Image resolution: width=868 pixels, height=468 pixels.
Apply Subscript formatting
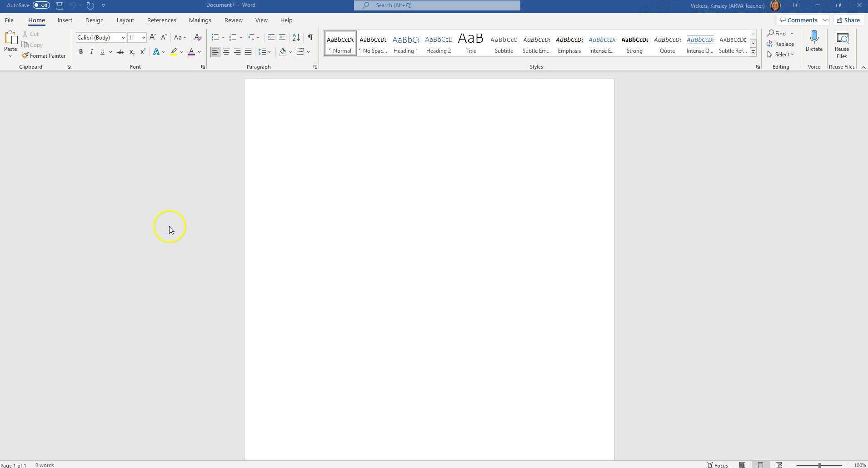click(131, 52)
